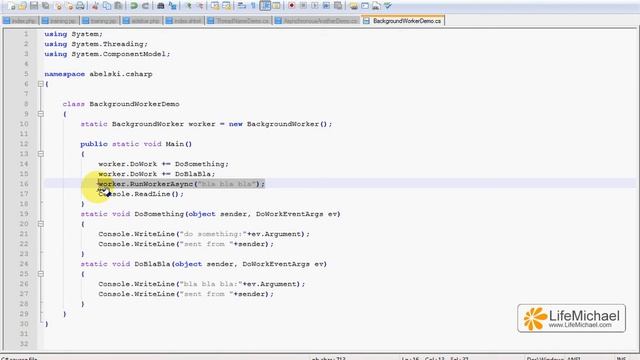The width and height of the screenshot is (640, 360).
Task: Click the 'Console.ReadLine();' statement
Action: click(141, 194)
